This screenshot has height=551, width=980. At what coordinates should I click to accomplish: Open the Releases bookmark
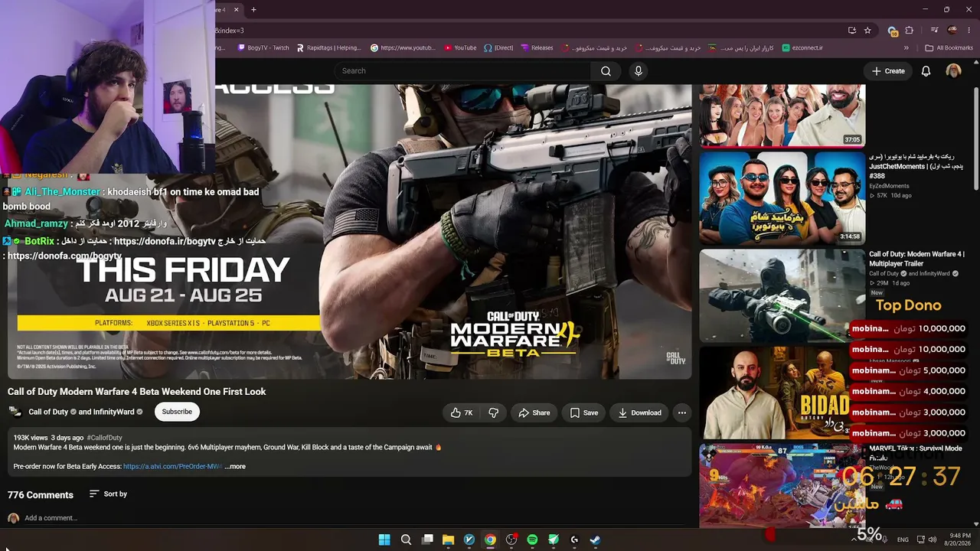click(537, 48)
